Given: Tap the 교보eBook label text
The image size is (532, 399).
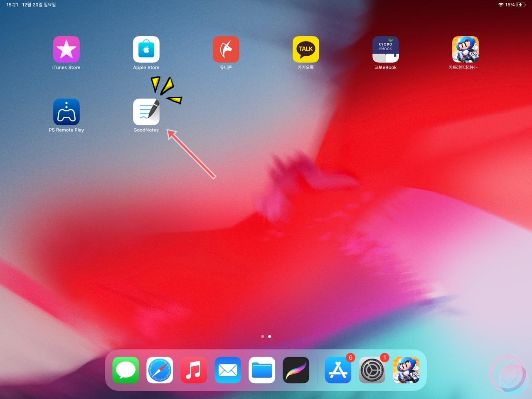Looking at the screenshot, I should (386, 67).
